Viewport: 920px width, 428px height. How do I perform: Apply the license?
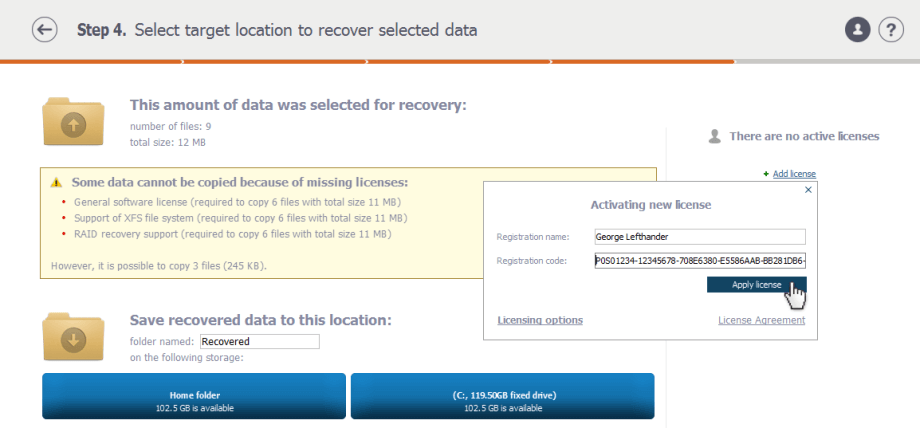click(756, 285)
